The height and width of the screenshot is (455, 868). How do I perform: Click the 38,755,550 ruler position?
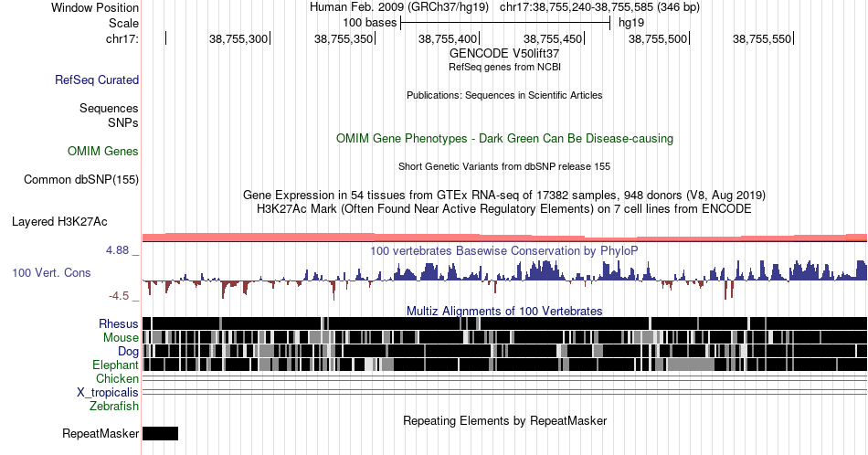tap(762, 38)
